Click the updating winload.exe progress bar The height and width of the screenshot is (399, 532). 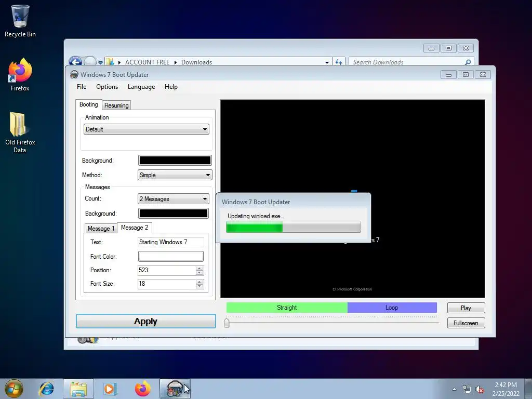(293, 227)
